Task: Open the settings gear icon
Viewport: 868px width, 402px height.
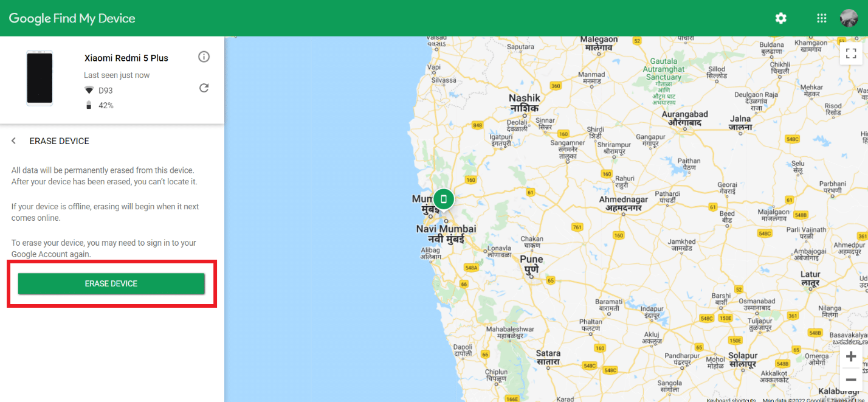Action: (x=781, y=18)
